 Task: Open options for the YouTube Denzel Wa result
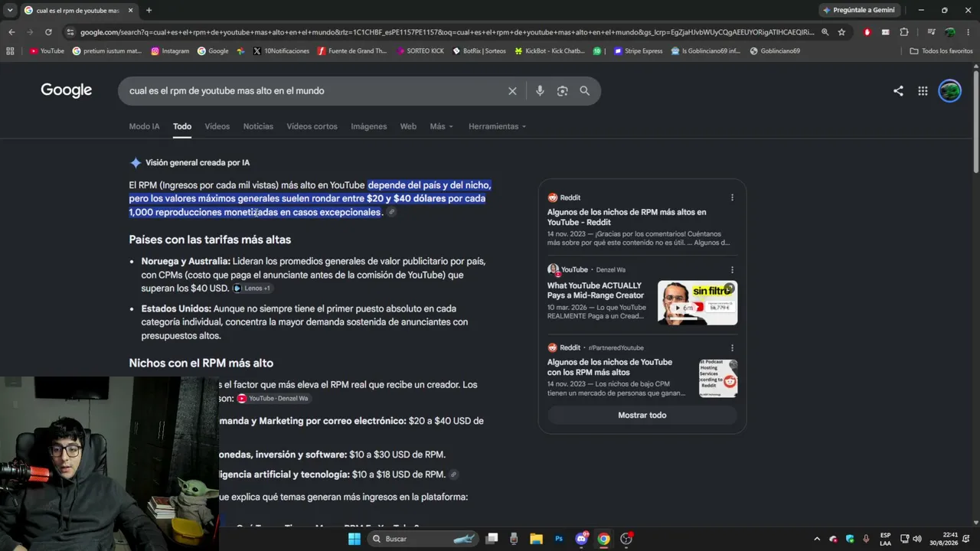tap(732, 269)
